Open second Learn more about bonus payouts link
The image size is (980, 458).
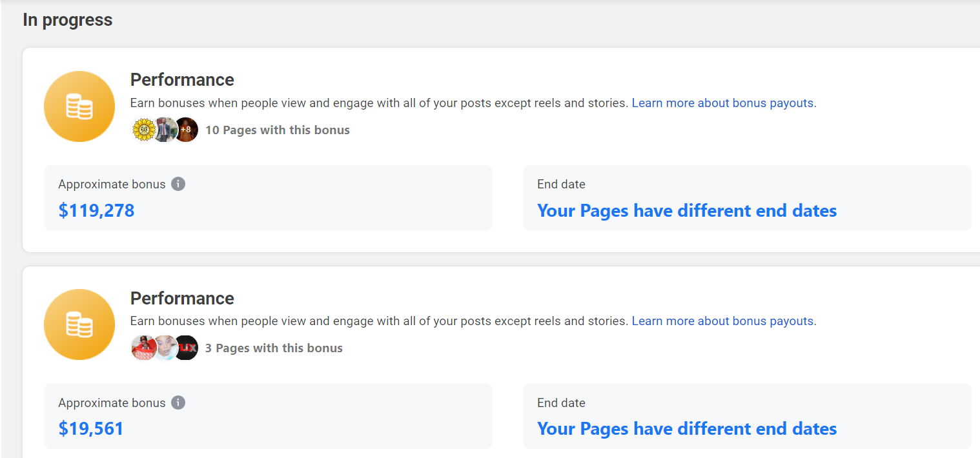pos(722,321)
